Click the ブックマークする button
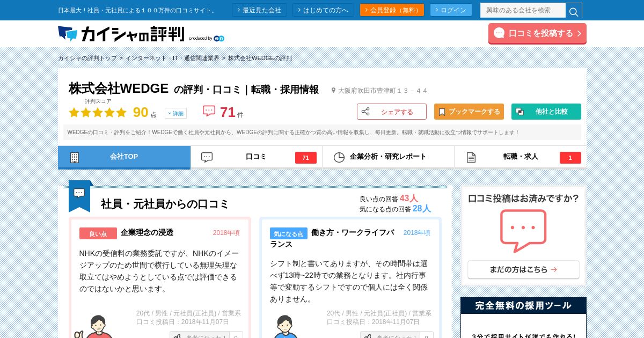Screen dimensions: 644x338 (x=469, y=112)
